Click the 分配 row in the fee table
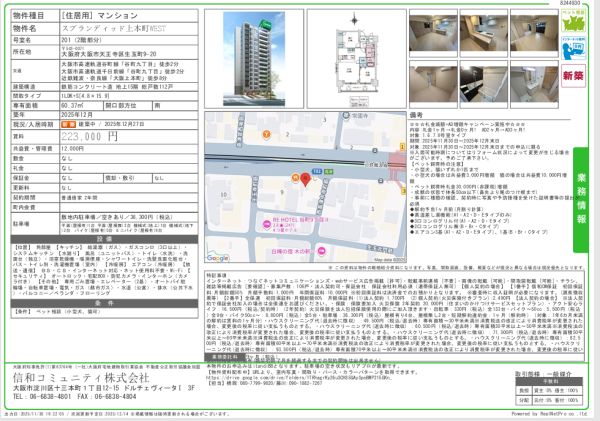600x421 pixels. coord(549,400)
